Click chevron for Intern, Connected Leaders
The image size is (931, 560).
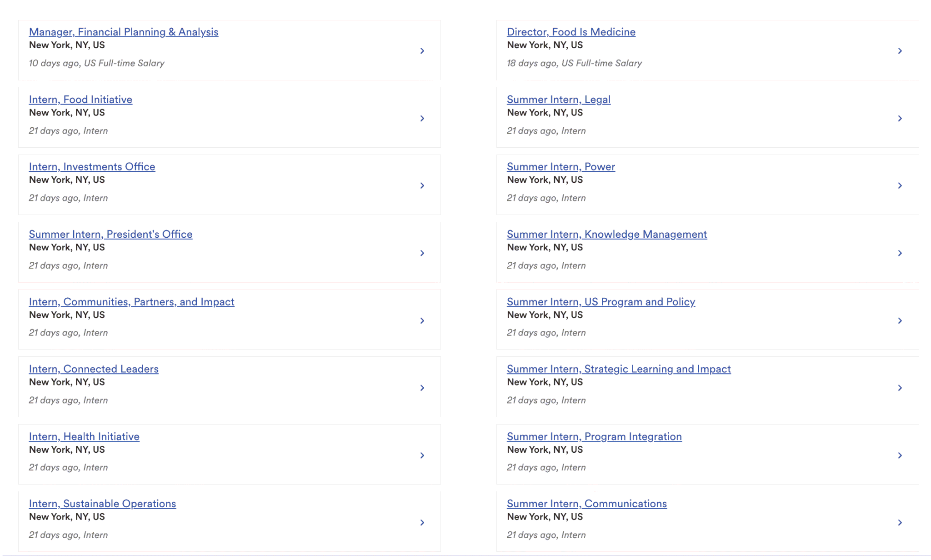click(422, 388)
